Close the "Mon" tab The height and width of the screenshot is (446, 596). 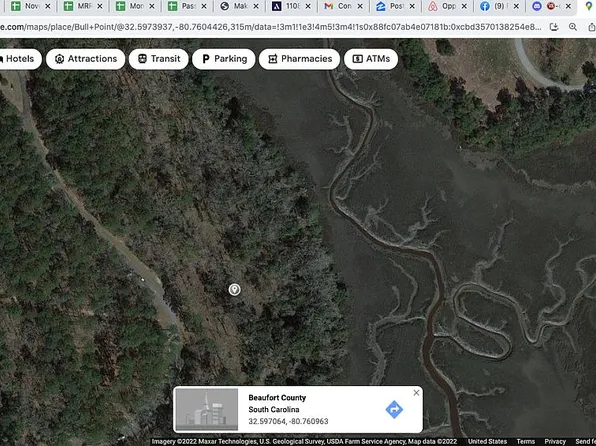pos(152,6)
